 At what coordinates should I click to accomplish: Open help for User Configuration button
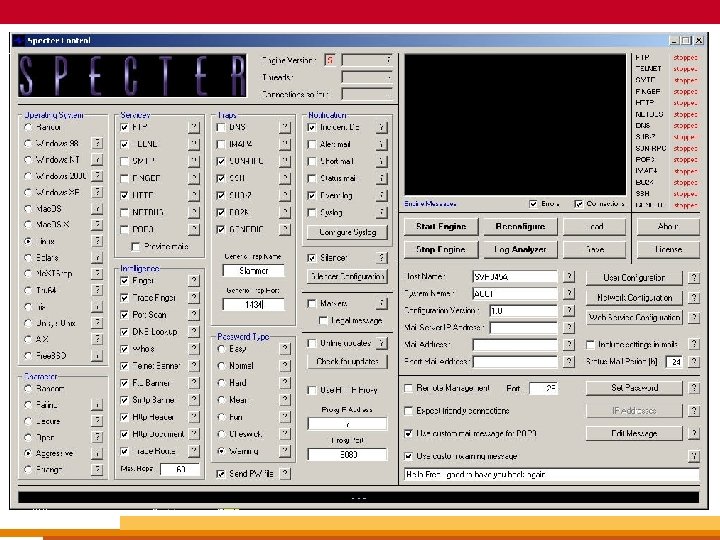pos(694,278)
